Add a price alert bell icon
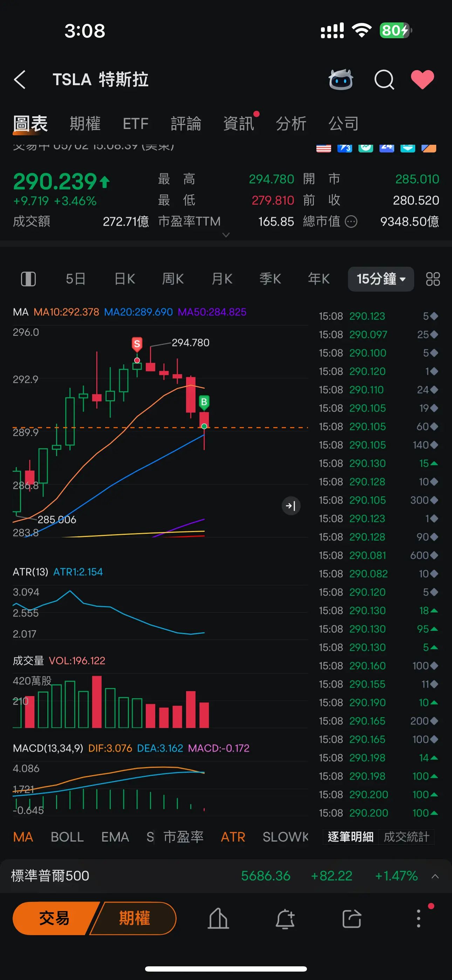Screen dimensions: 452x980 click(x=285, y=919)
